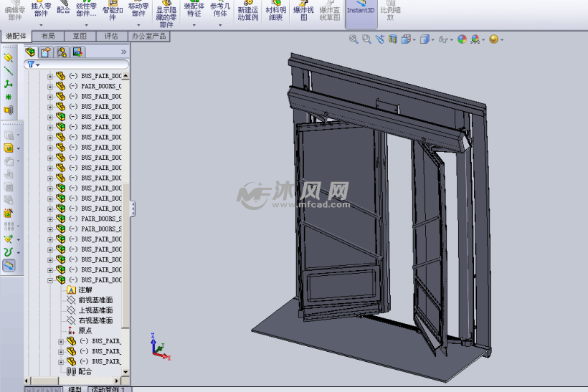Click the Hide/Show Items glasses icon

click(x=443, y=39)
